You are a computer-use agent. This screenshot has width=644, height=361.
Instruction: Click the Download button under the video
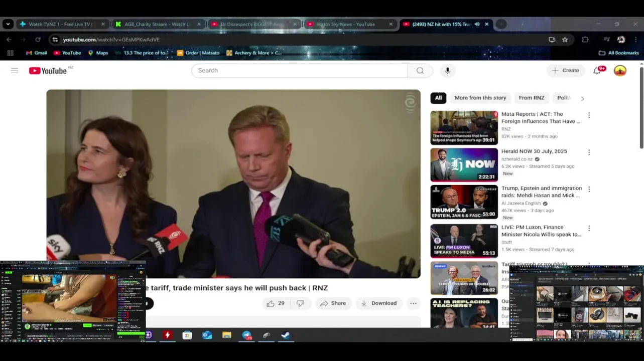379,303
